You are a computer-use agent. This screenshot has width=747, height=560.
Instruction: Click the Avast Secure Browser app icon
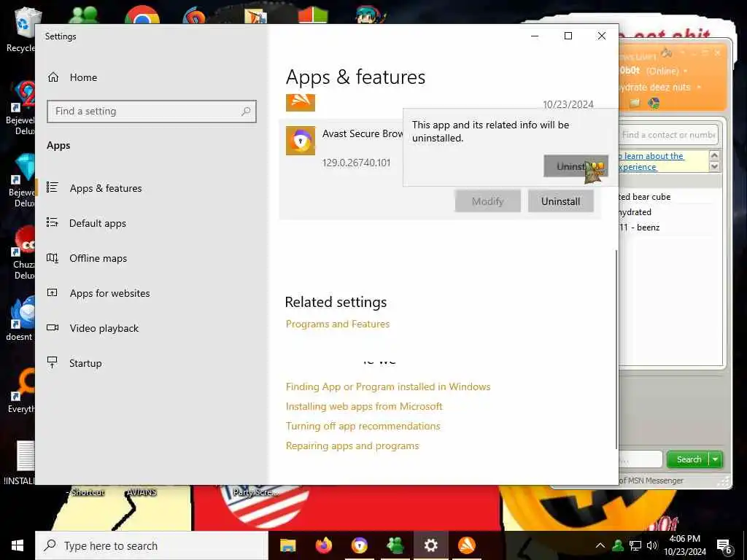[300, 141]
